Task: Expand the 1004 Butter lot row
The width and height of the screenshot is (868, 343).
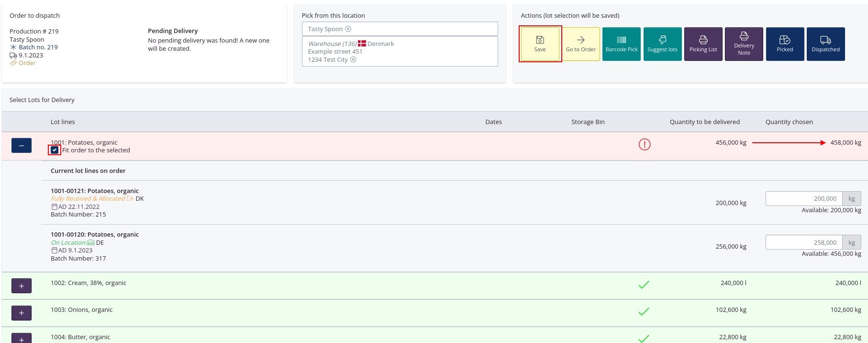Action: [x=22, y=338]
